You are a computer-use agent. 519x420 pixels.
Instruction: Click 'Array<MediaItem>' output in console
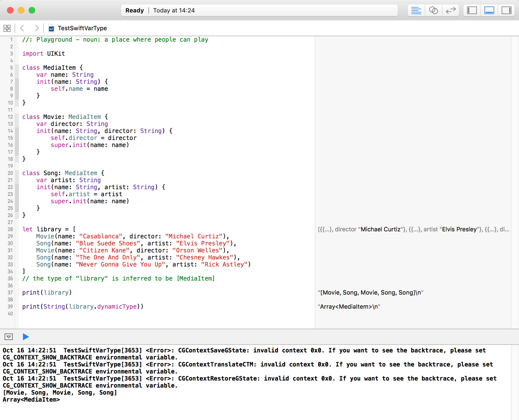31,399
